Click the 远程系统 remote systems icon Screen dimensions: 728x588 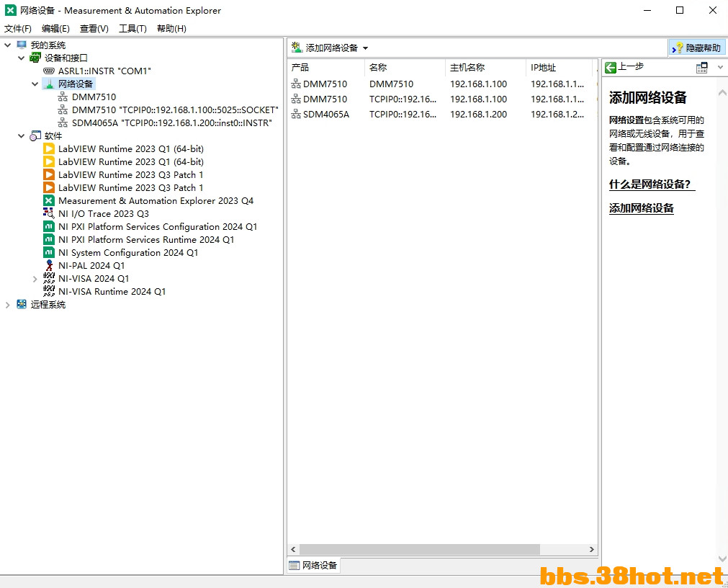[22, 305]
